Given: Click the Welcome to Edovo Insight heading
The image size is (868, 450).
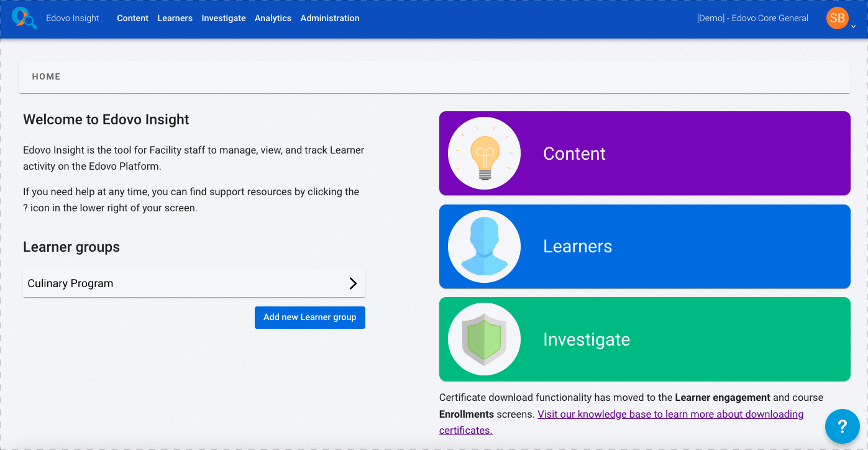Looking at the screenshot, I should pos(106,119).
